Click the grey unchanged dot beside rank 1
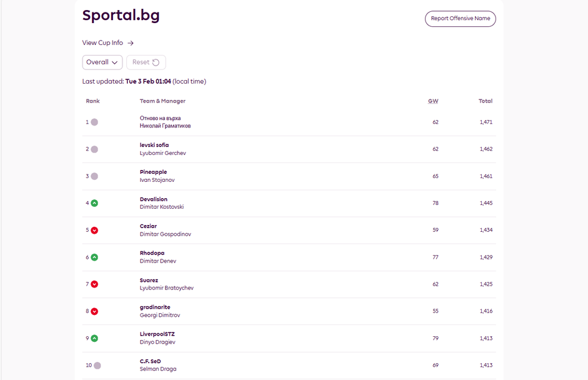588x380 pixels. [94, 122]
